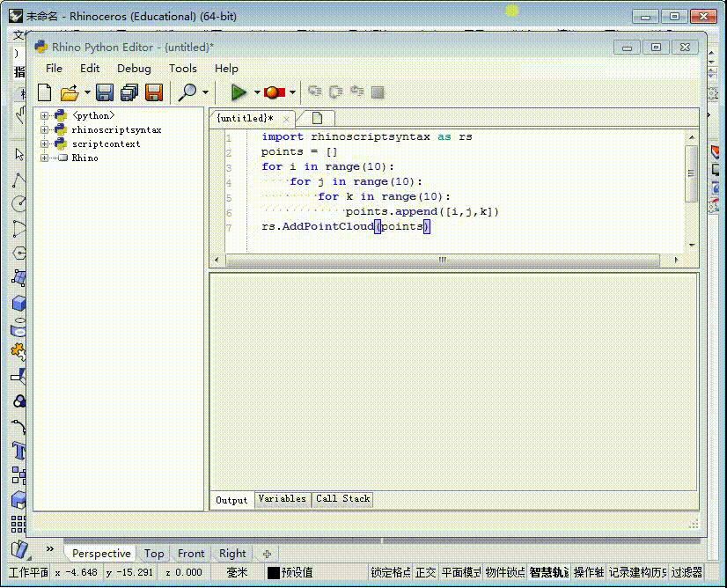Click the red breakpoint icon
727x588 pixels.
tap(274, 92)
